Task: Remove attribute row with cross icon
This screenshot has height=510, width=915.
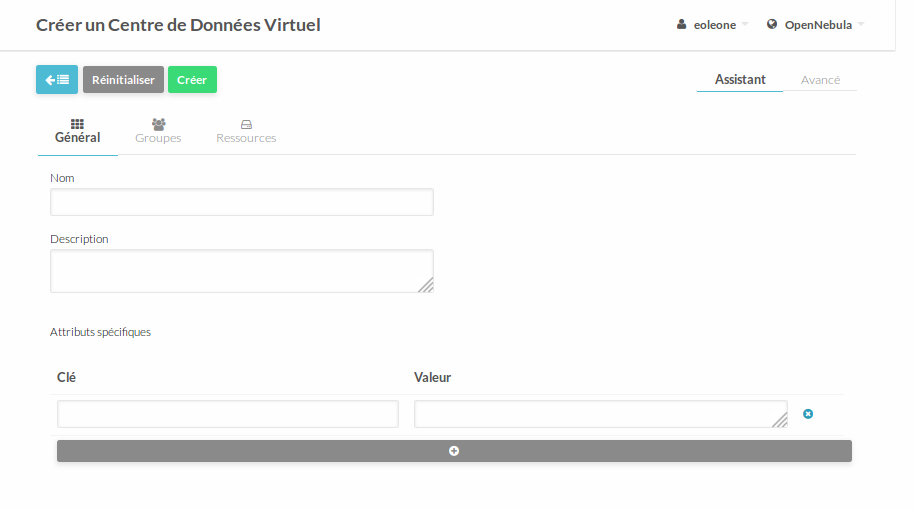Action: pyautogui.click(x=808, y=414)
